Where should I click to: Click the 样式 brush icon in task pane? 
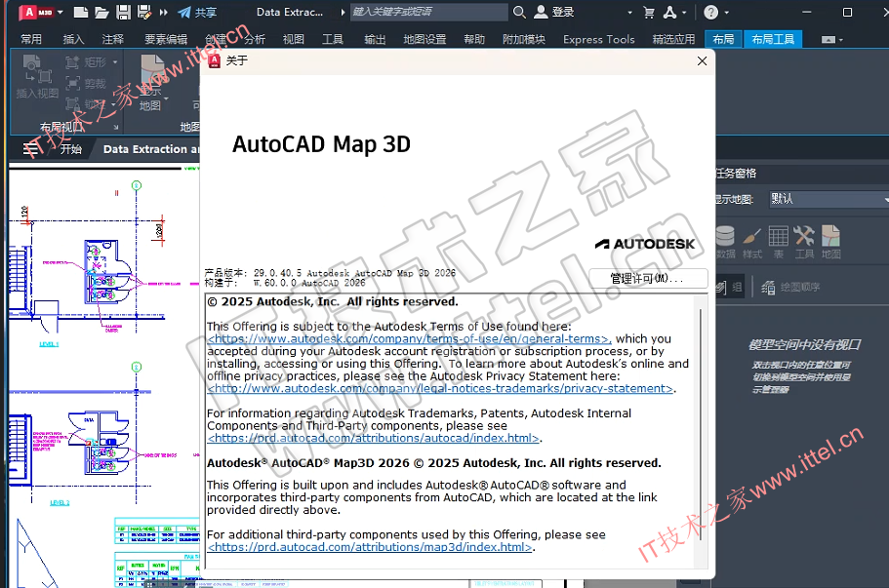click(x=751, y=242)
